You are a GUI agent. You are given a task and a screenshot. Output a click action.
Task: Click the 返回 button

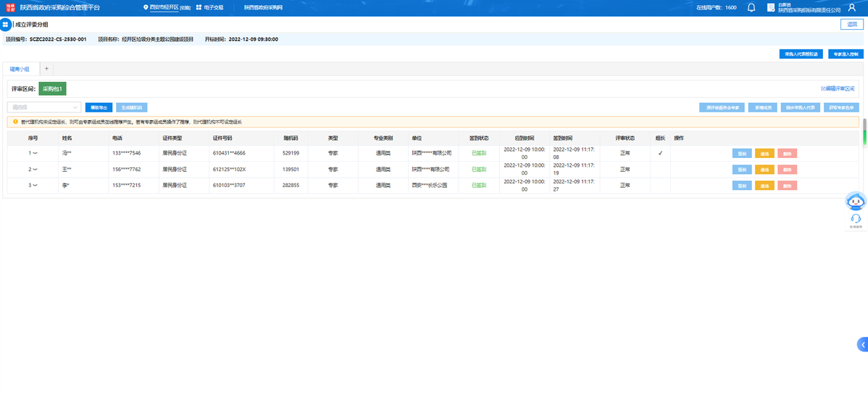point(851,25)
